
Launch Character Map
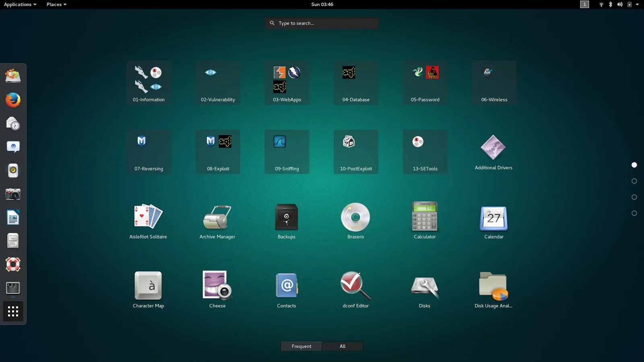pos(148,290)
